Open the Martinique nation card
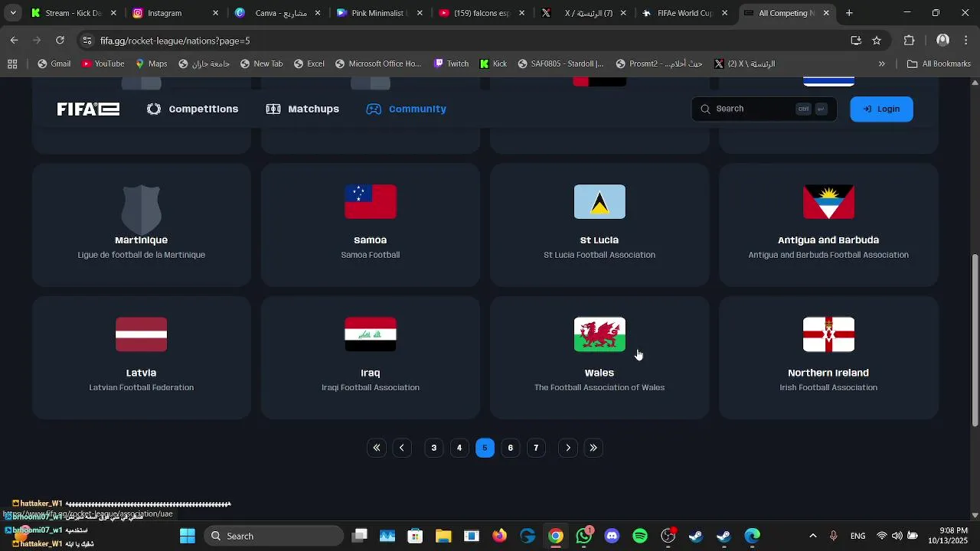Image resolution: width=980 pixels, height=551 pixels. tap(142, 225)
